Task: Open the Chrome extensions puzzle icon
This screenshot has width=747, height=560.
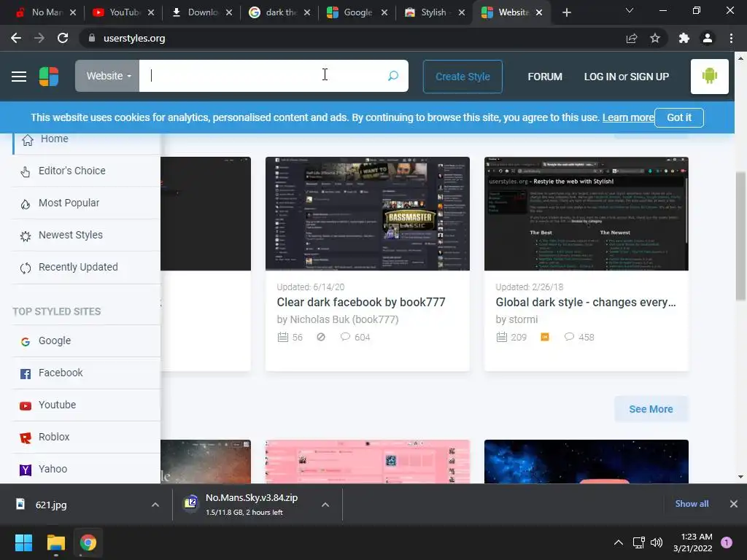Action: click(x=684, y=38)
